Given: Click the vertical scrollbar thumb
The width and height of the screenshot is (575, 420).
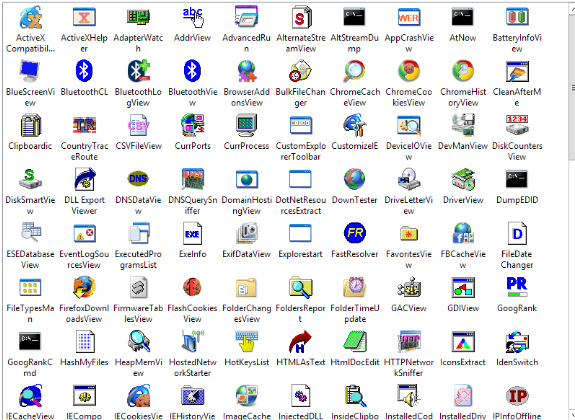Looking at the screenshot, I should coord(572,87).
